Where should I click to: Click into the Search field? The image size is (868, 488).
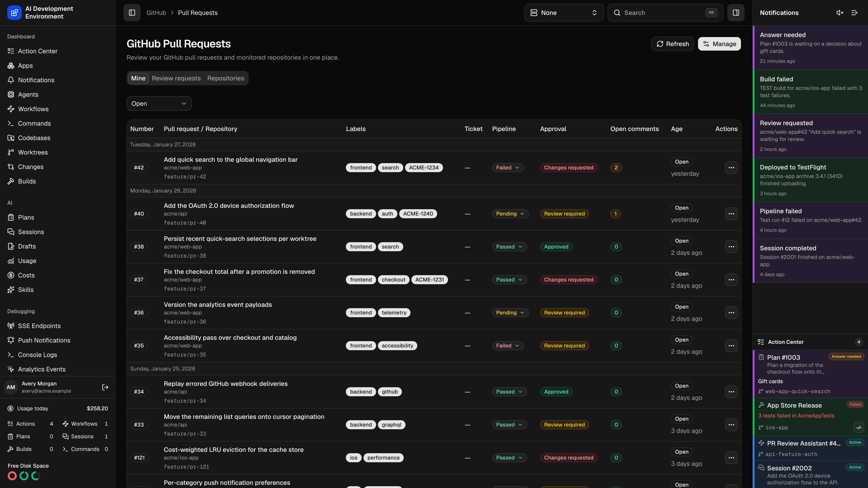point(665,13)
